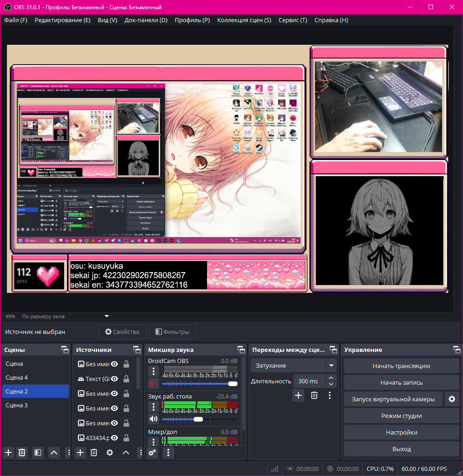This screenshot has width=463, height=476.
Task: Select Сцена 3 in scenes list
Action: [x=35, y=405]
